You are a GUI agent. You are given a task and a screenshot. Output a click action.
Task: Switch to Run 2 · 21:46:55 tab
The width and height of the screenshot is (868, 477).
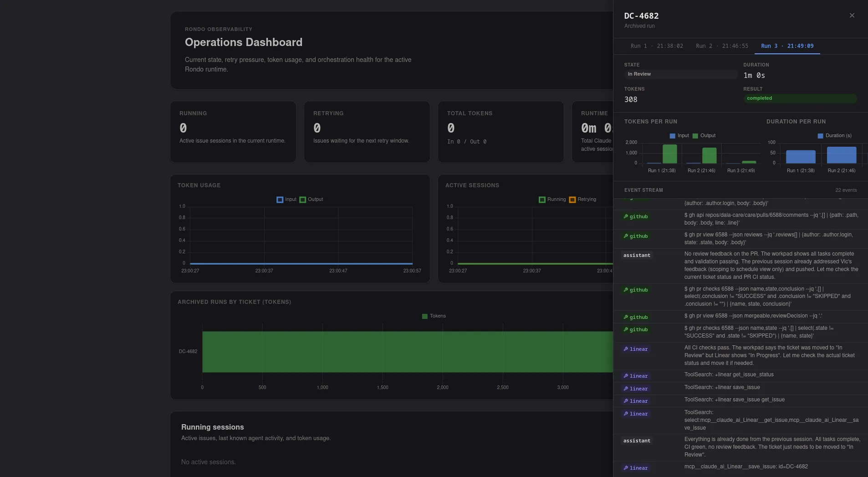(x=722, y=46)
